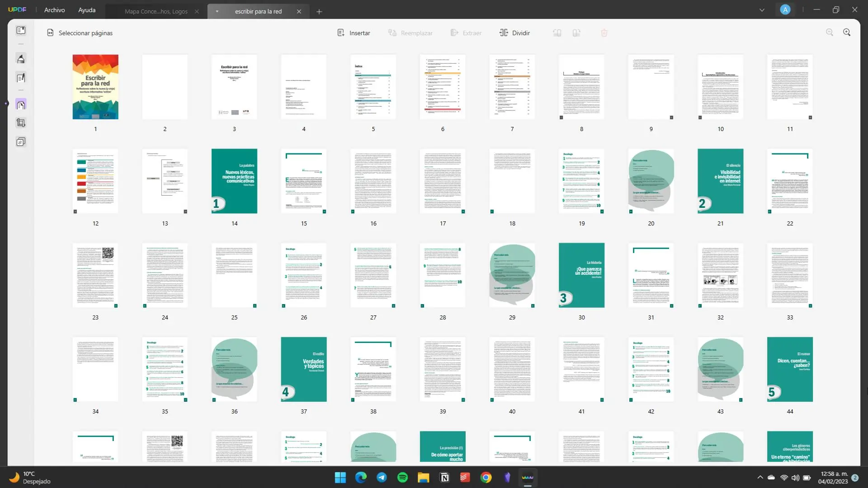This screenshot has height=488, width=868.
Task: Select the escribir para la red tab
Action: click(258, 12)
